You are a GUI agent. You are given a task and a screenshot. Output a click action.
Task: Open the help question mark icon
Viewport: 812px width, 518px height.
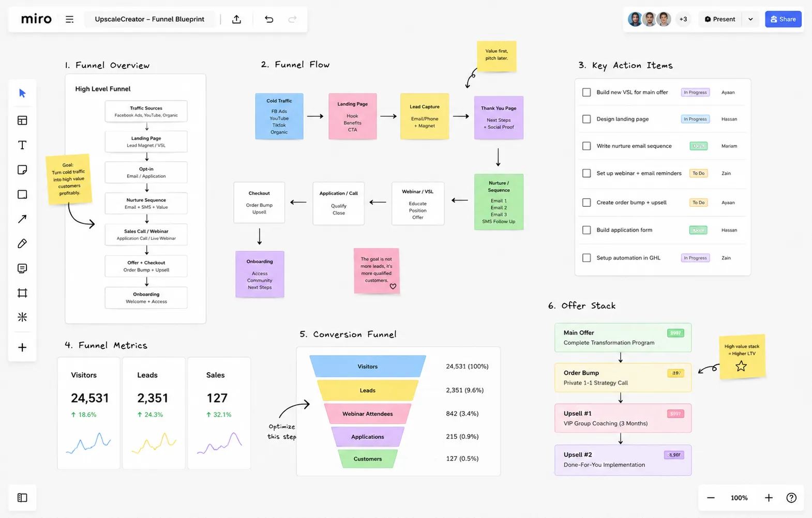[x=791, y=498]
